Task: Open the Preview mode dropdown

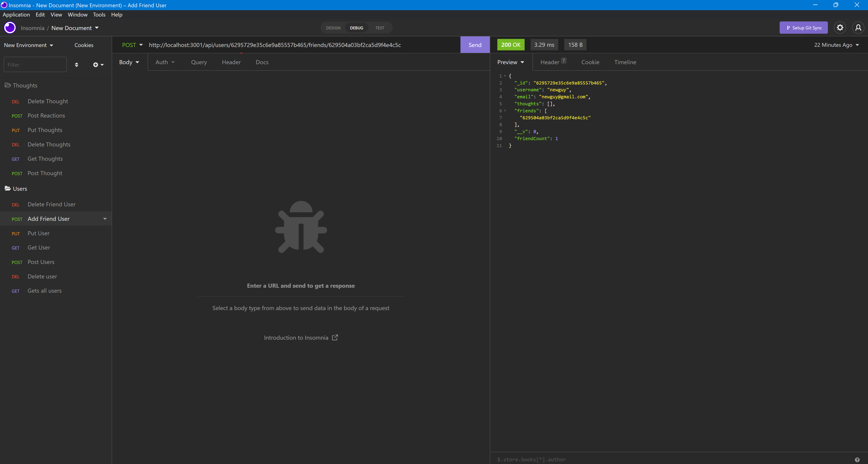Action: coord(510,62)
